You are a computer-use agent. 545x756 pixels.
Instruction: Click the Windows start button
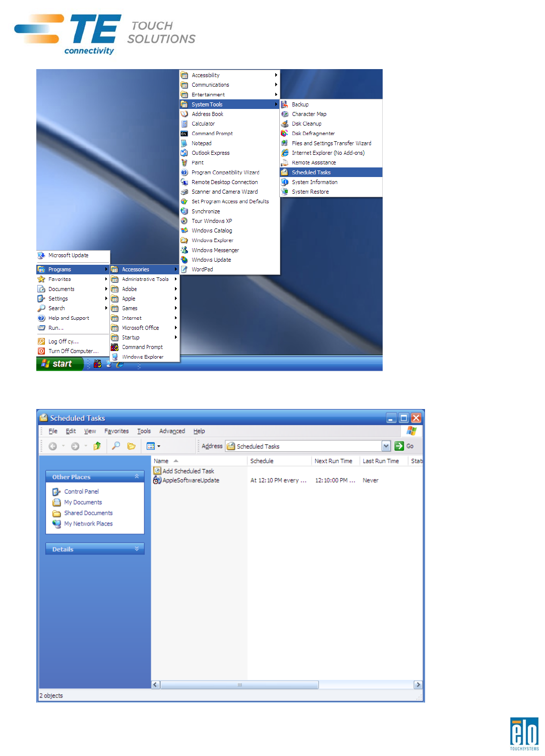(x=59, y=364)
